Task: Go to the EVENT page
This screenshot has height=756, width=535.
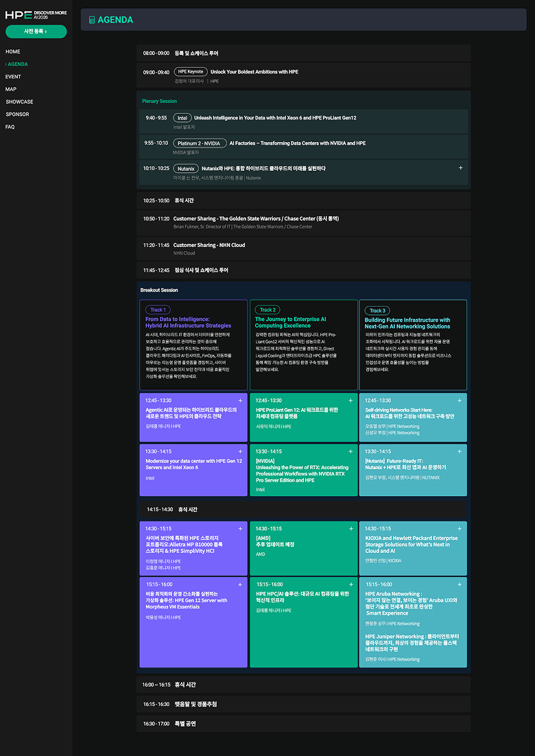Action: pos(14,77)
